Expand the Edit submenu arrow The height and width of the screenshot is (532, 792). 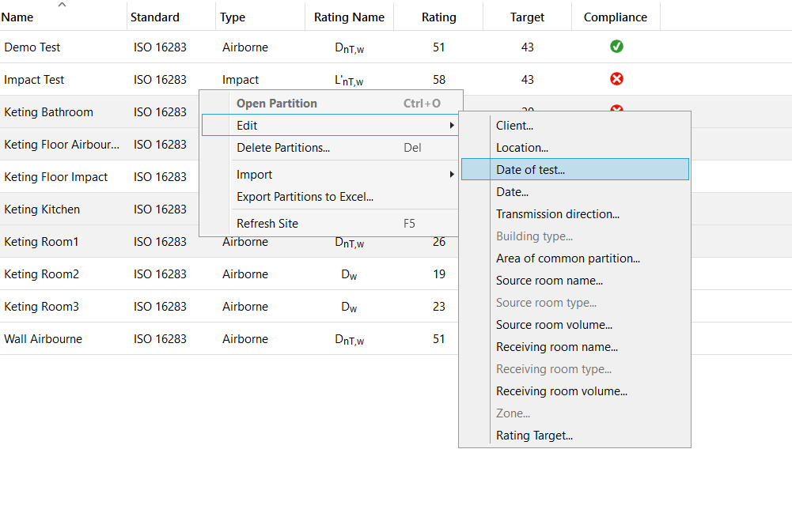(452, 126)
